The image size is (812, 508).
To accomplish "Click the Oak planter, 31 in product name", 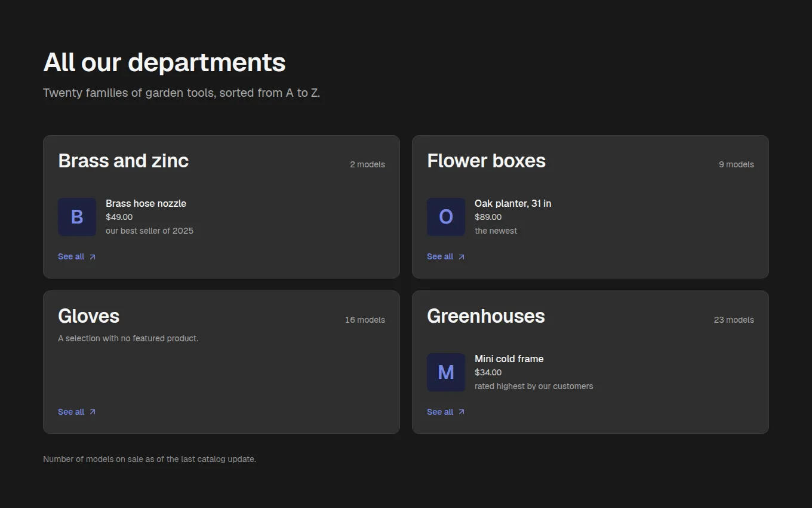I will click(513, 203).
